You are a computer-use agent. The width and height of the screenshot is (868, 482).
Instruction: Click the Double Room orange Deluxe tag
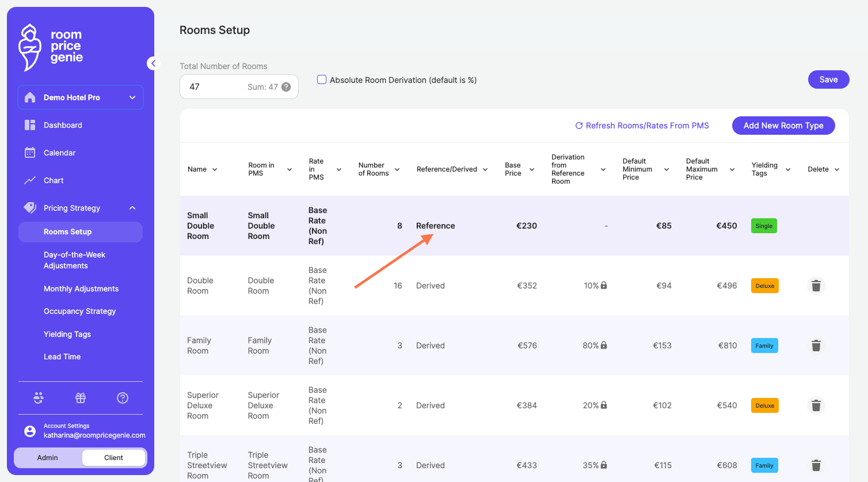pos(765,286)
